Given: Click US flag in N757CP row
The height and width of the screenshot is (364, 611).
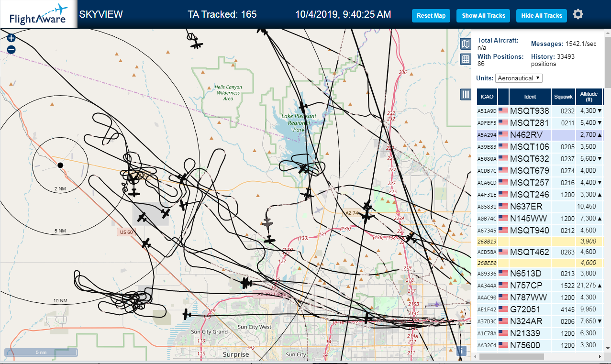Looking at the screenshot, I should (x=503, y=285).
